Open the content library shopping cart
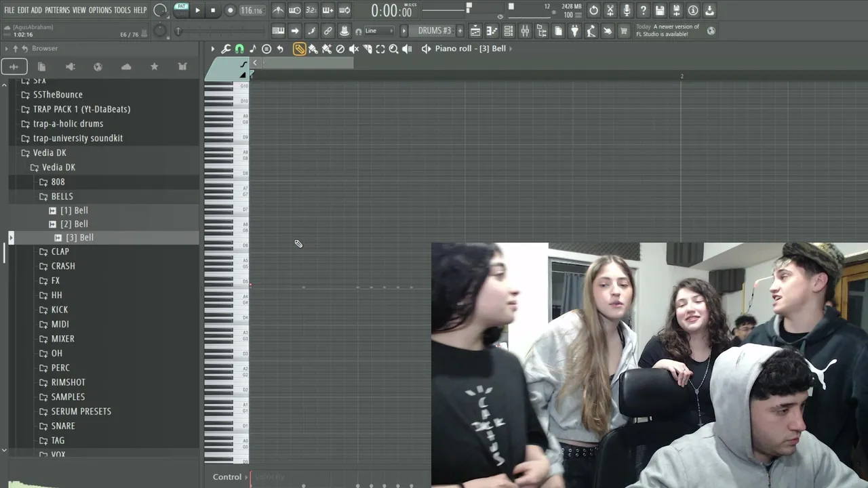The width and height of the screenshot is (868, 488). click(x=624, y=30)
